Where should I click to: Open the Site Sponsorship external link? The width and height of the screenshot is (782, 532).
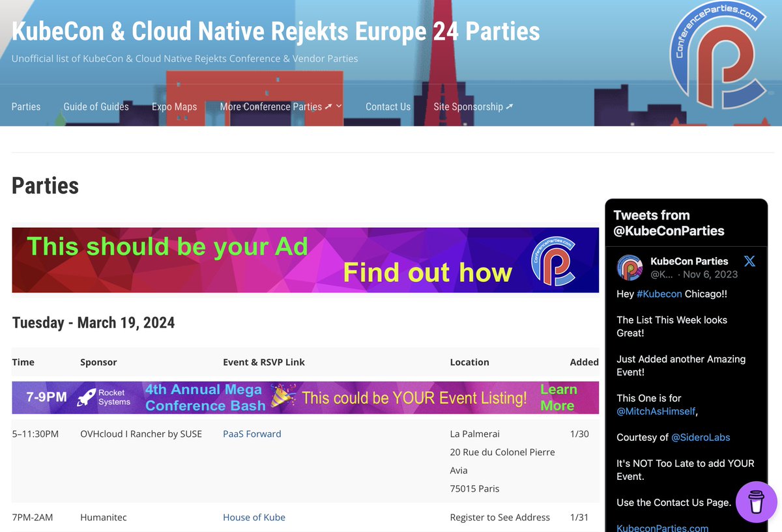click(473, 107)
